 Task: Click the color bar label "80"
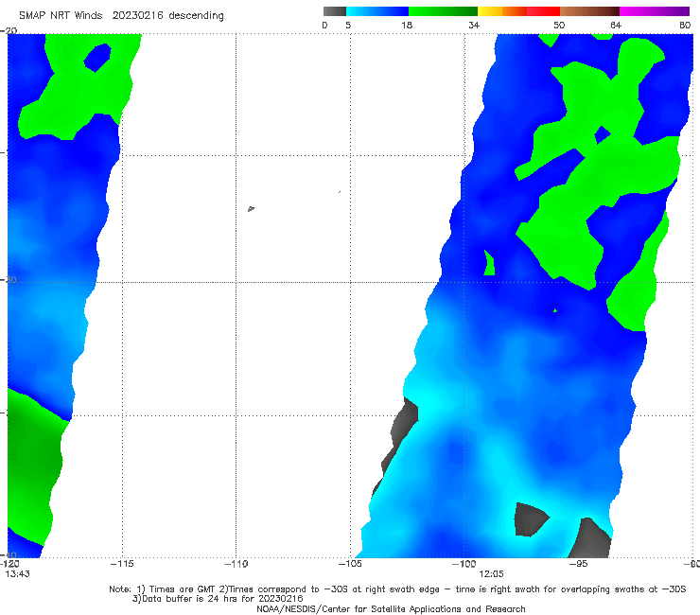(685, 26)
